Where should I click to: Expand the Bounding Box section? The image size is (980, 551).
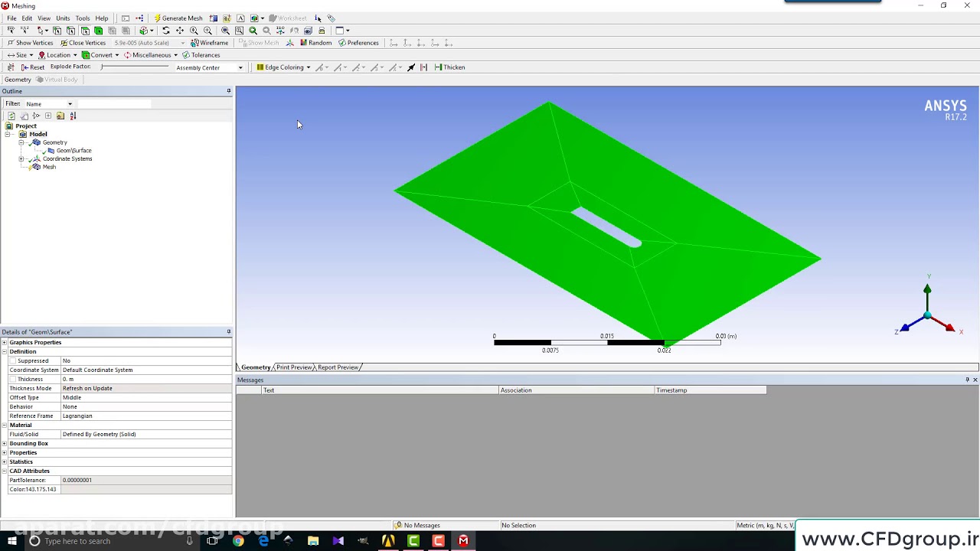pyautogui.click(x=5, y=443)
